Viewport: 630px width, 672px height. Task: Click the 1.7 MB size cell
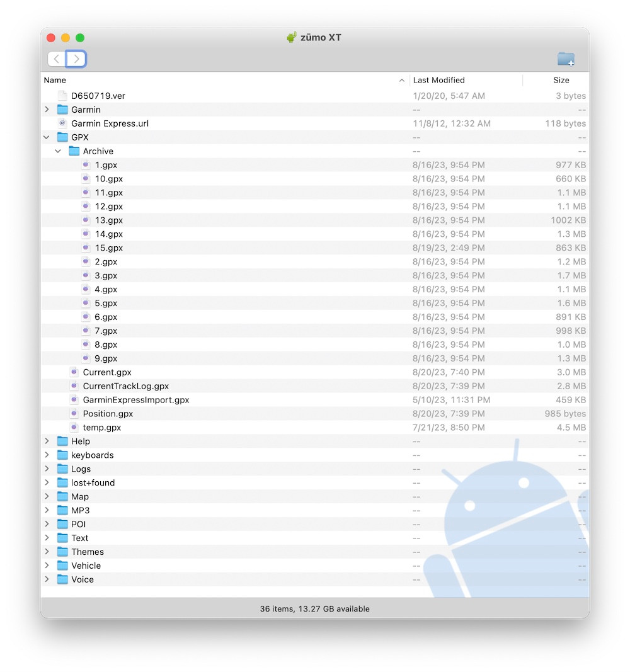click(571, 275)
